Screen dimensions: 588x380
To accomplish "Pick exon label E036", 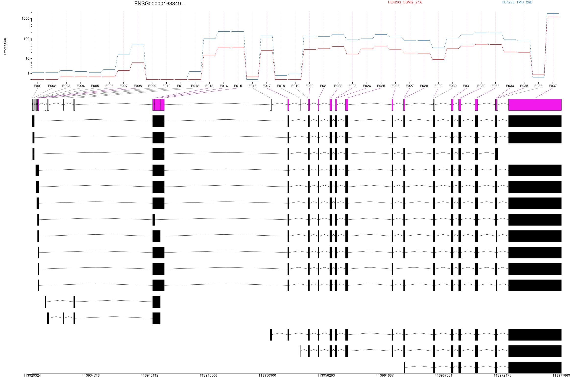I will click(538, 86).
